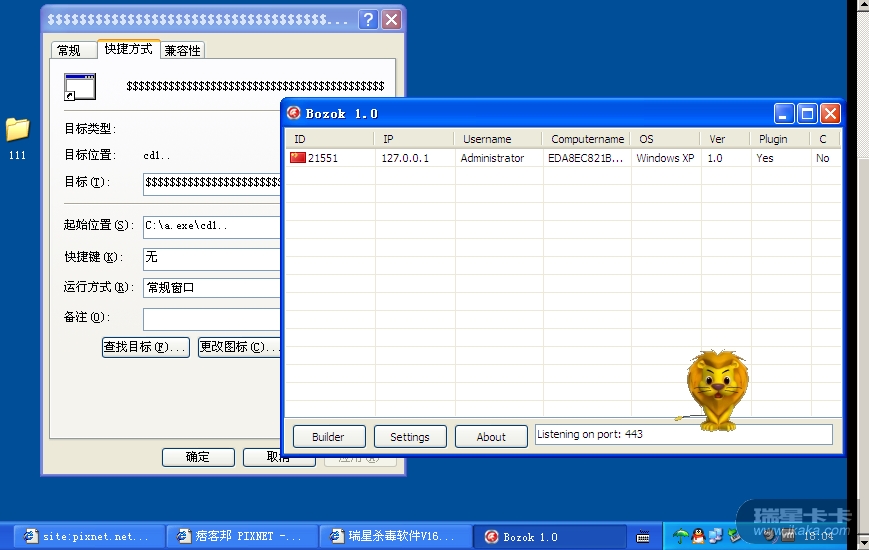869x550 pixels.
Task: Click the Bozok 1.0 taskbar button
Action: click(549, 536)
